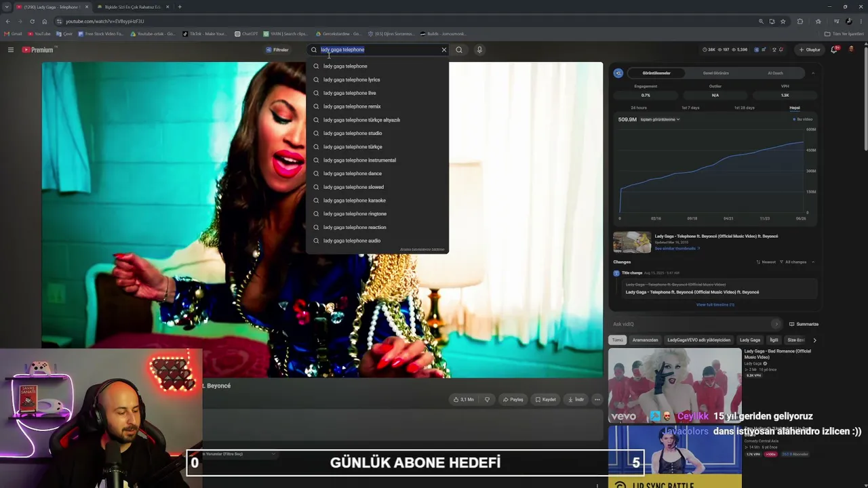The height and width of the screenshot is (488, 868).
Task: Share the video via Paylaş
Action: [513, 399]
